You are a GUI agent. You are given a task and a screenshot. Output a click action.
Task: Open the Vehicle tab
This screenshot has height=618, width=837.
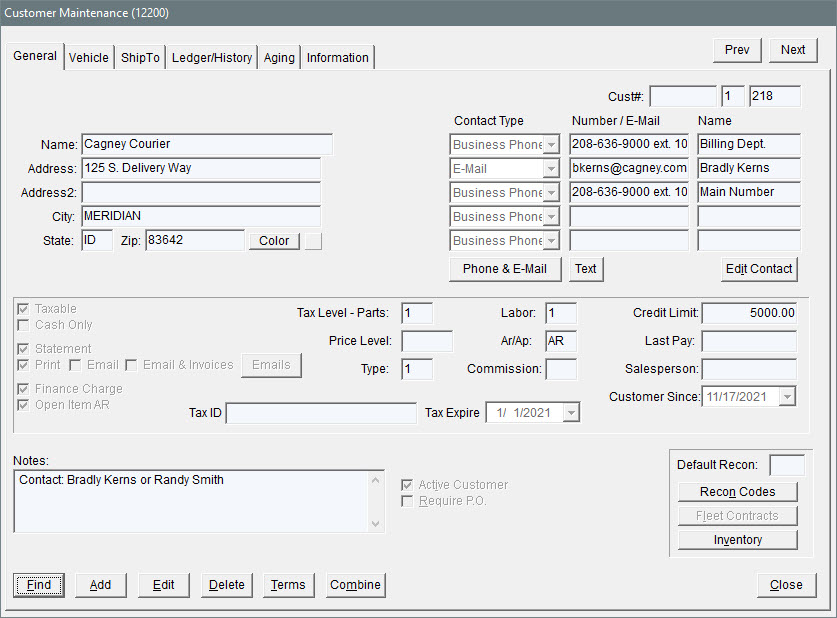click(x=89, y=58)
